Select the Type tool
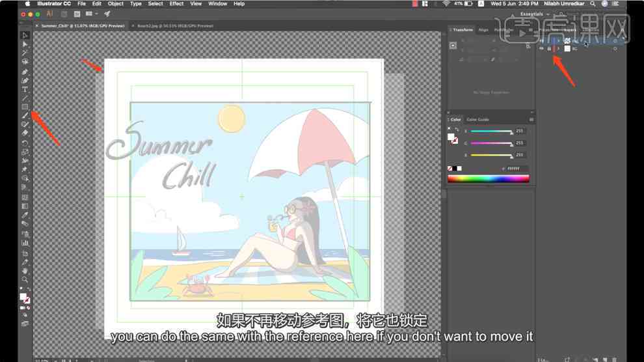 pos(25,89)
